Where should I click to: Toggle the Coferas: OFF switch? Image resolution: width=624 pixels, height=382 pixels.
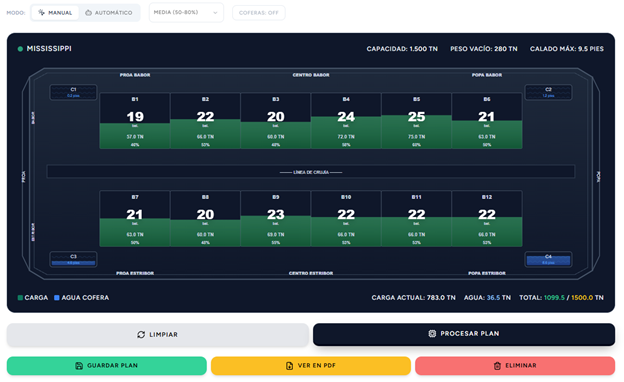pyautogui.click(x=259, y=13)
